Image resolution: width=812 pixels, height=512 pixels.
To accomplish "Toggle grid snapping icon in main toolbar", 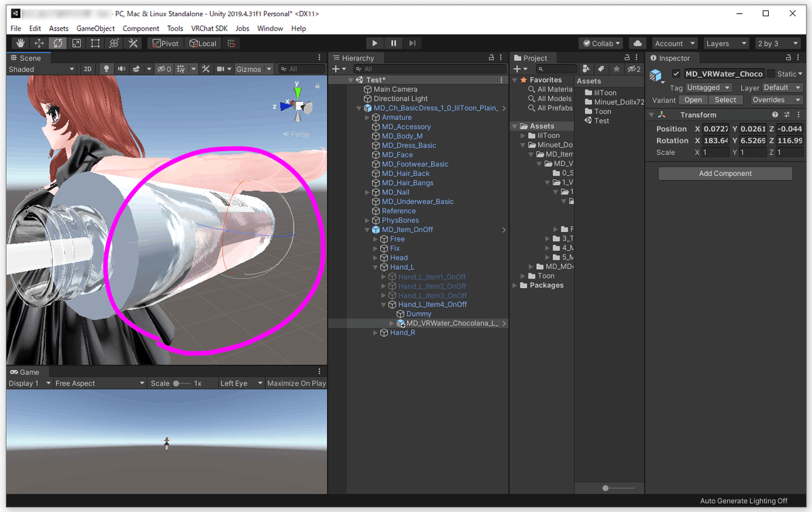I will click(x=231, y=43).
